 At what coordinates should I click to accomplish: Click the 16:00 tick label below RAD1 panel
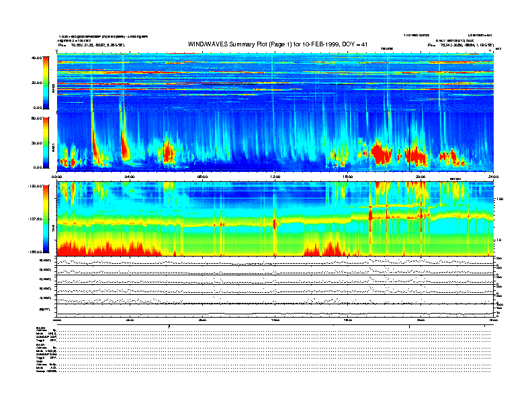[348, 177]
